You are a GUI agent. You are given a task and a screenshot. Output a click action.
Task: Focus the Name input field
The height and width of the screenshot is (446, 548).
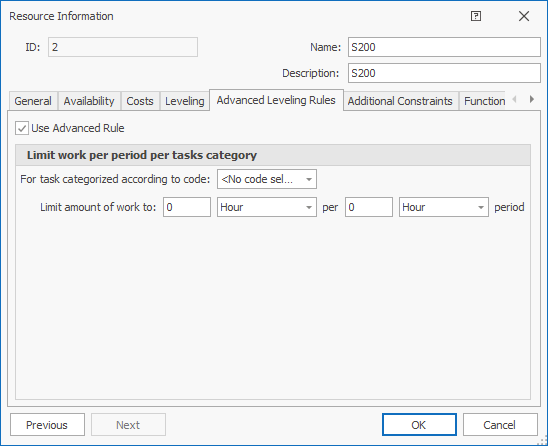tap(444, 47)
